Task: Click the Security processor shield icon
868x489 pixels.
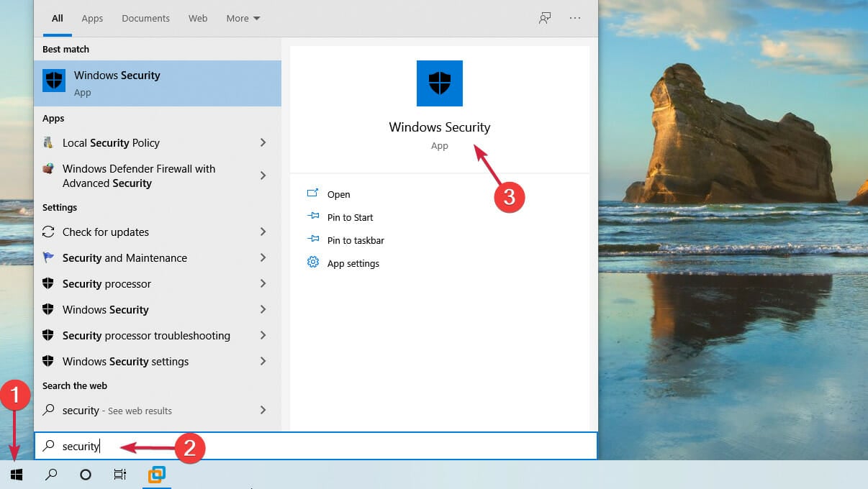Action: [48, 283]
